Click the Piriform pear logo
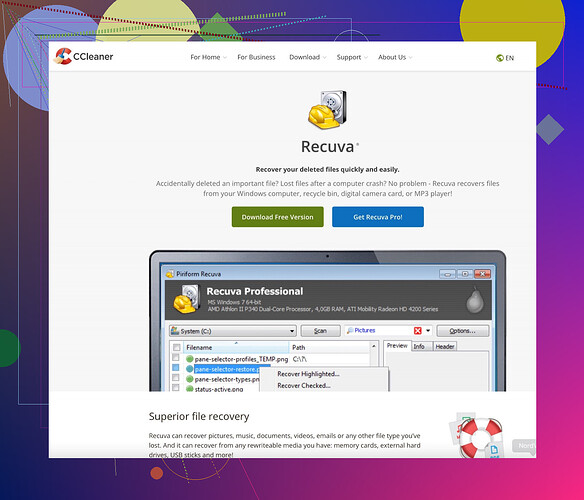Viewport: 584px width, 500px height. click(475, 300)
